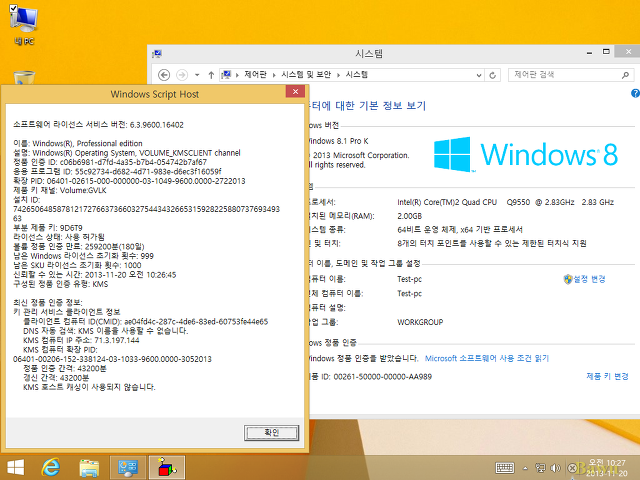Click the forward arrow in 시스템 window
Image resolution: width=640 pixels, height=480 pixels.
coord(182,75)
